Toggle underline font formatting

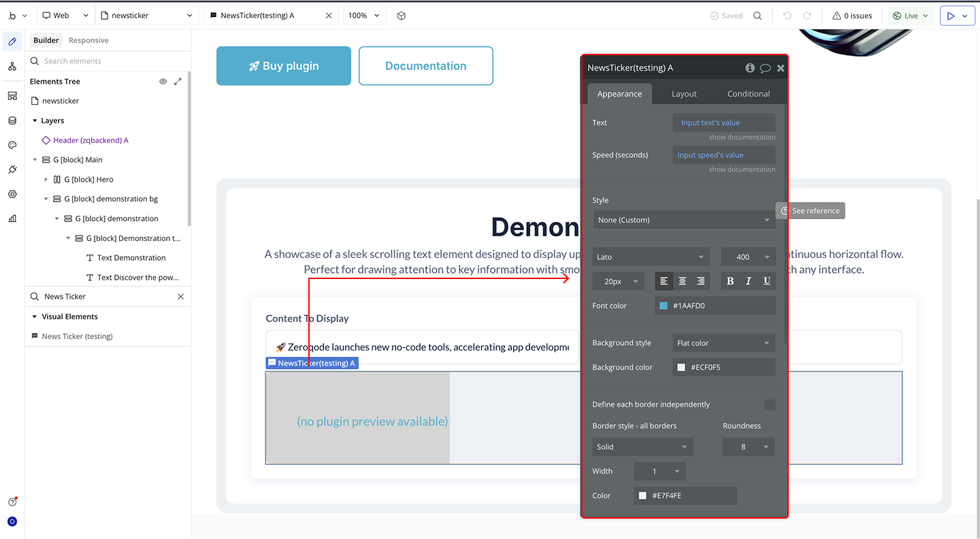[767, 281]
